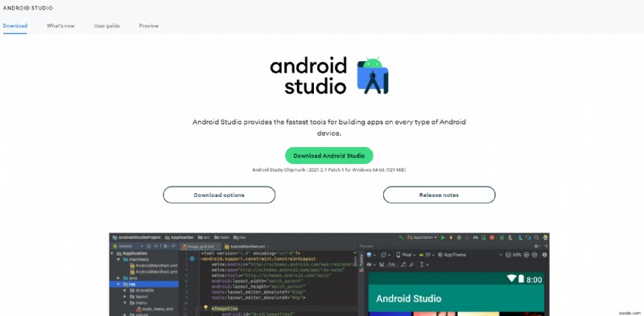Click the ANDROID STUDIO header title
644x316 pixels.
point(27,8)
